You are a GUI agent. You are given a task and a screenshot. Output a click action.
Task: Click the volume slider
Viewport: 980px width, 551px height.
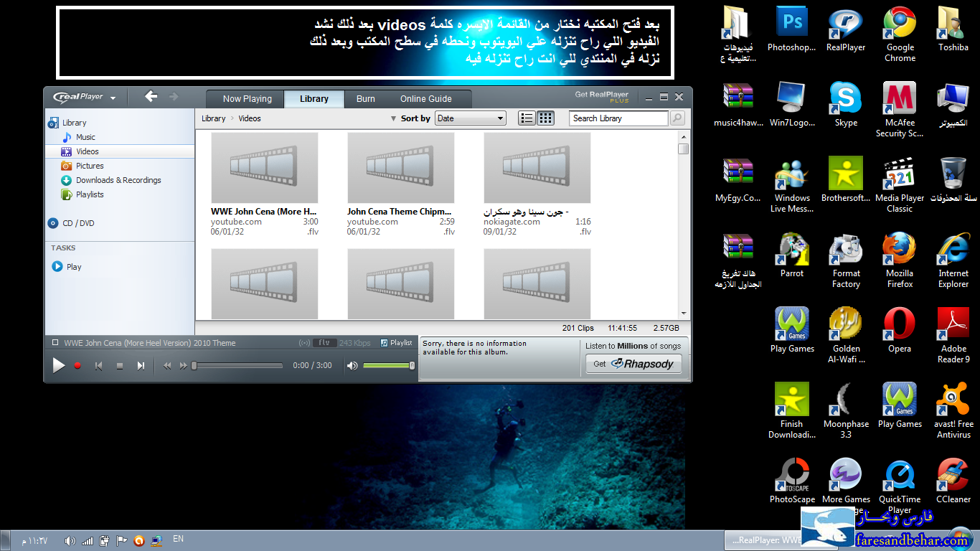(387, 366)
